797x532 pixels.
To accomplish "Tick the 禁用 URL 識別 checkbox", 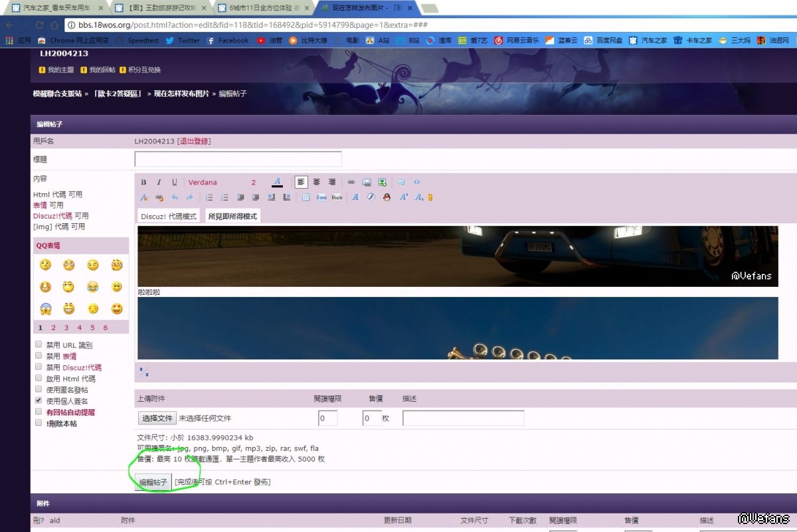I will [x=39, y=345].
